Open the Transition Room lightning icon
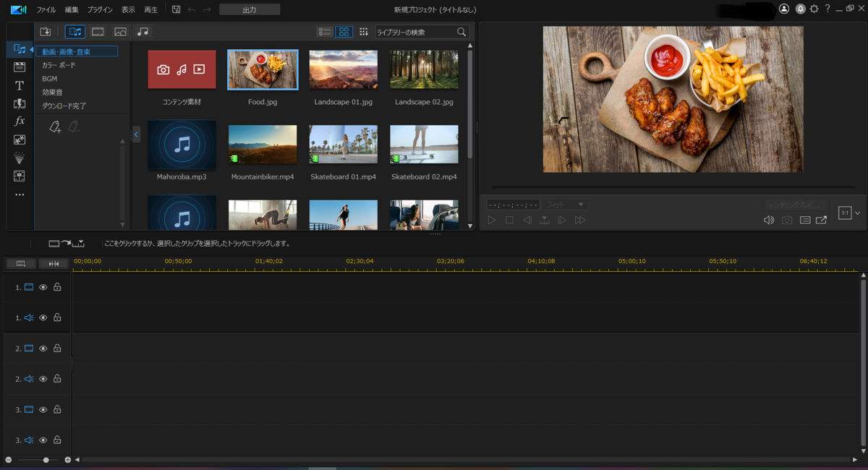Screen dimensions: 868x470 click(x=20, y=103)
